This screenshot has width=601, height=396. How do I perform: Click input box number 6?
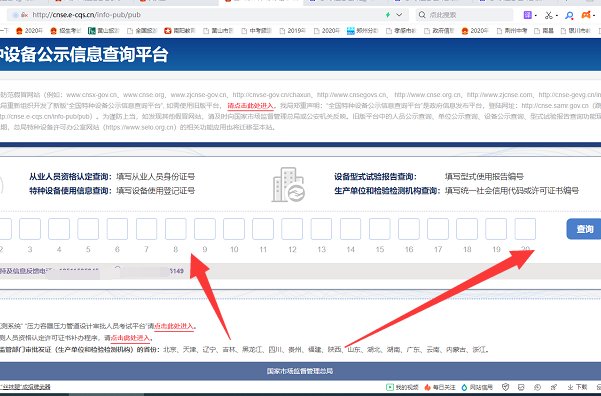pos(117,229)
